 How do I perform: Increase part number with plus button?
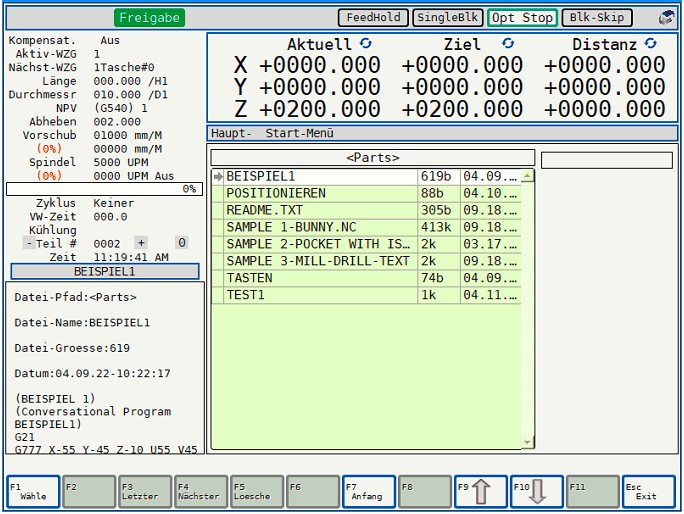(141, 243)
